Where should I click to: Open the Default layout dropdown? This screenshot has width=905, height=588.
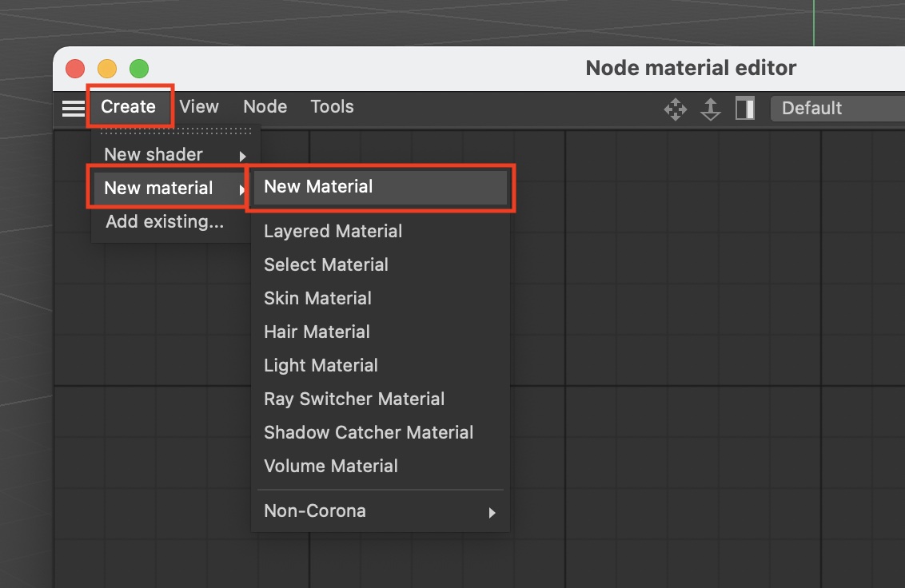836,109
